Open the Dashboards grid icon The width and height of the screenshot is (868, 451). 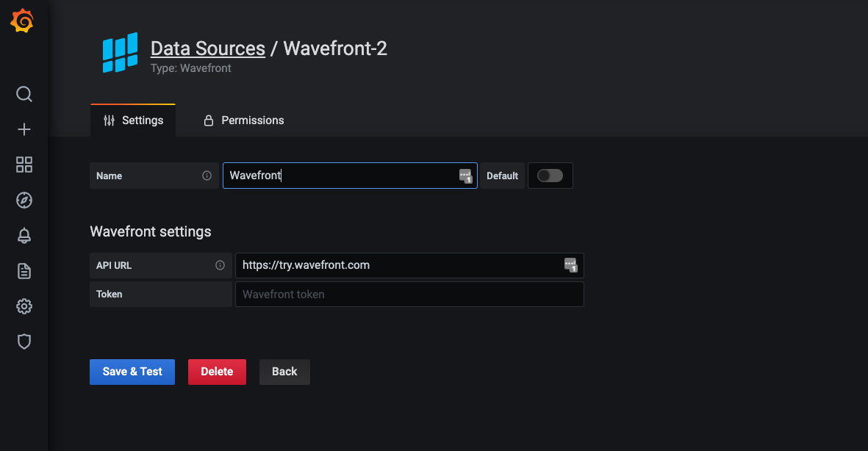(x=24, y=165)
